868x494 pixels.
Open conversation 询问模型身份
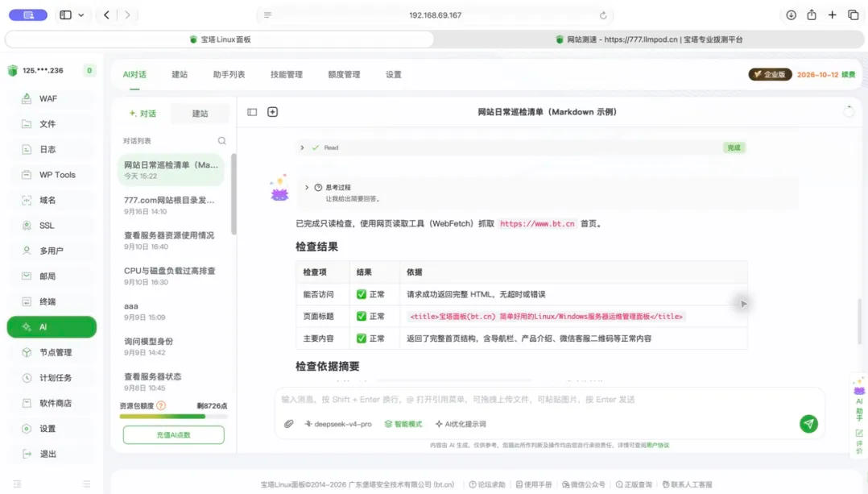[x=171, y=347]
